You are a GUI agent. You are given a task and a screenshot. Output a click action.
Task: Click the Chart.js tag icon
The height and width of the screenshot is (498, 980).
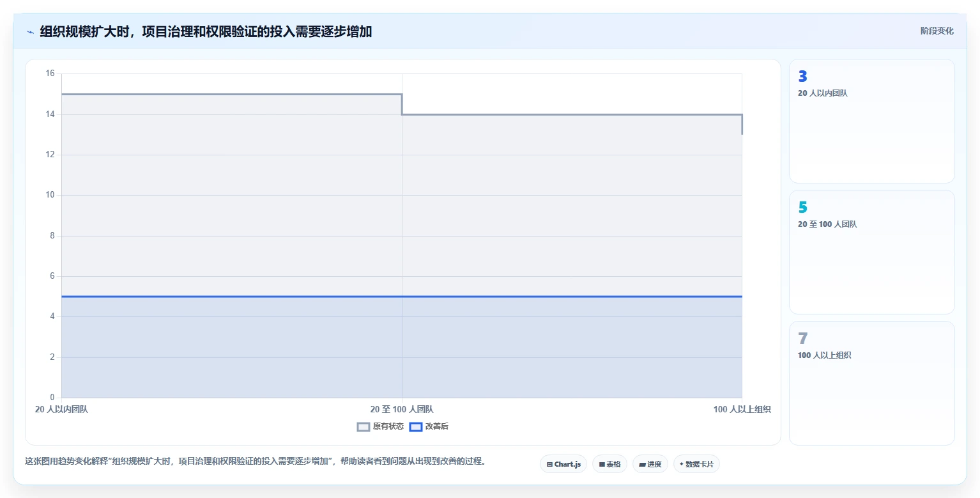tap(549, 465)
